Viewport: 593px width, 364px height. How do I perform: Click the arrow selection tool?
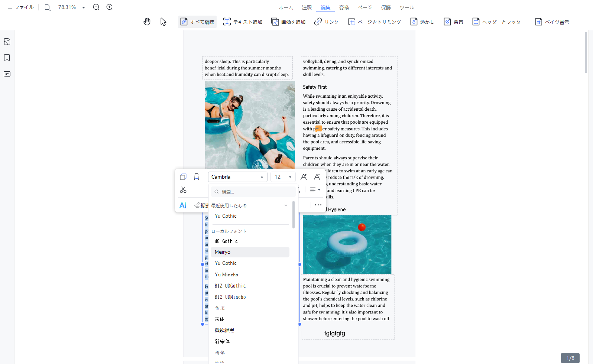(x=163, y=22)
